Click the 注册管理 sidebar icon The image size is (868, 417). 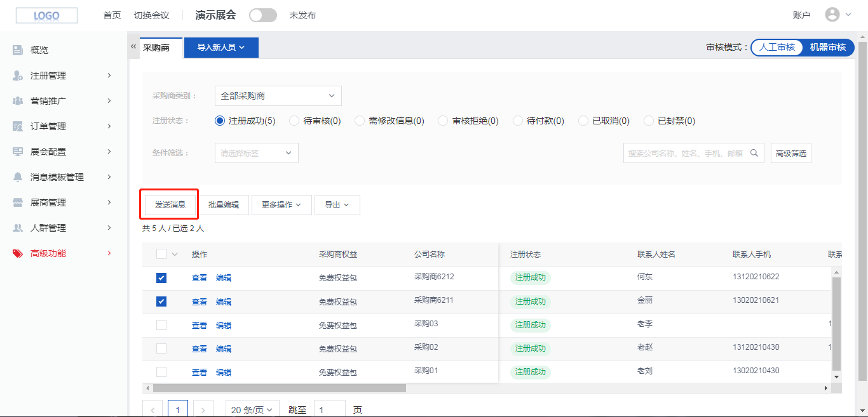[x=18, y=76]
